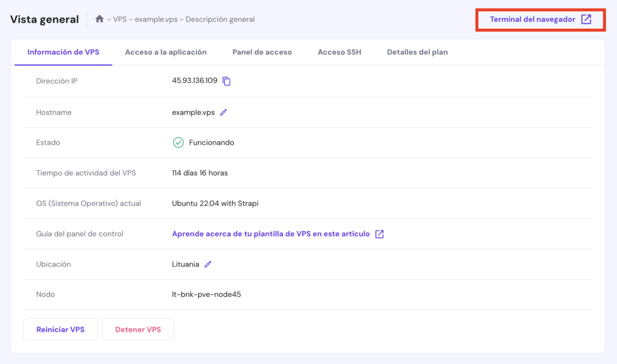
Task: Click the external link icon next to the article link
Action: tap(379, 233)
